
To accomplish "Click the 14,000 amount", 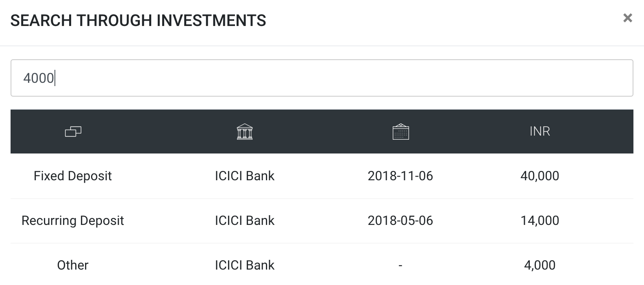I will [x=540, y=220].
